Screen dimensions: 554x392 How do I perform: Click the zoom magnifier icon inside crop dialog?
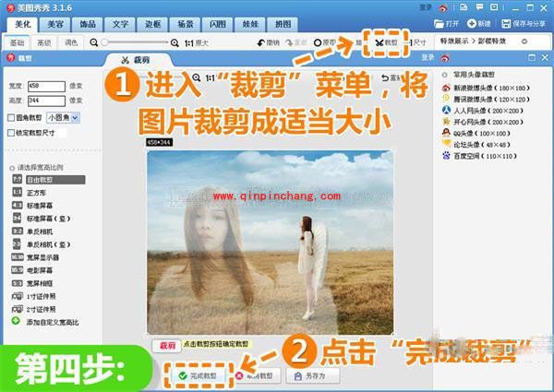coord(197,77)
